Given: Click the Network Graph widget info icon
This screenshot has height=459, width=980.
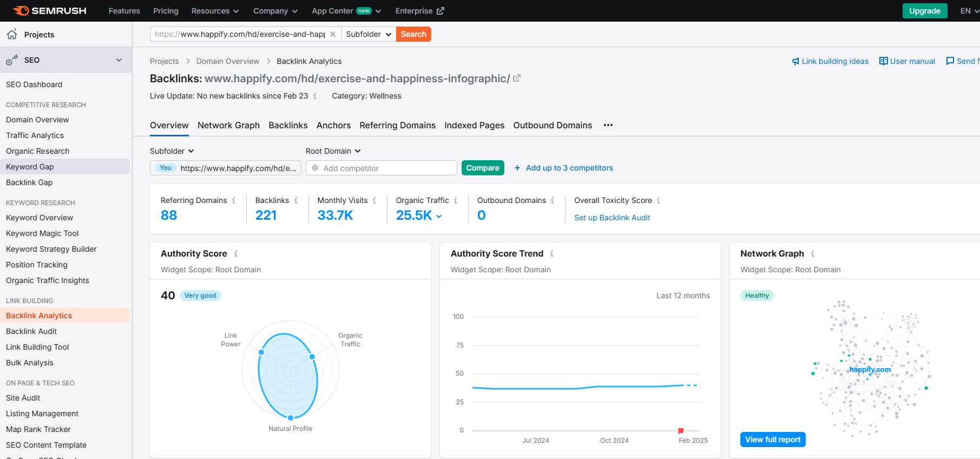Looking at the screenshot, I should 813,253.
